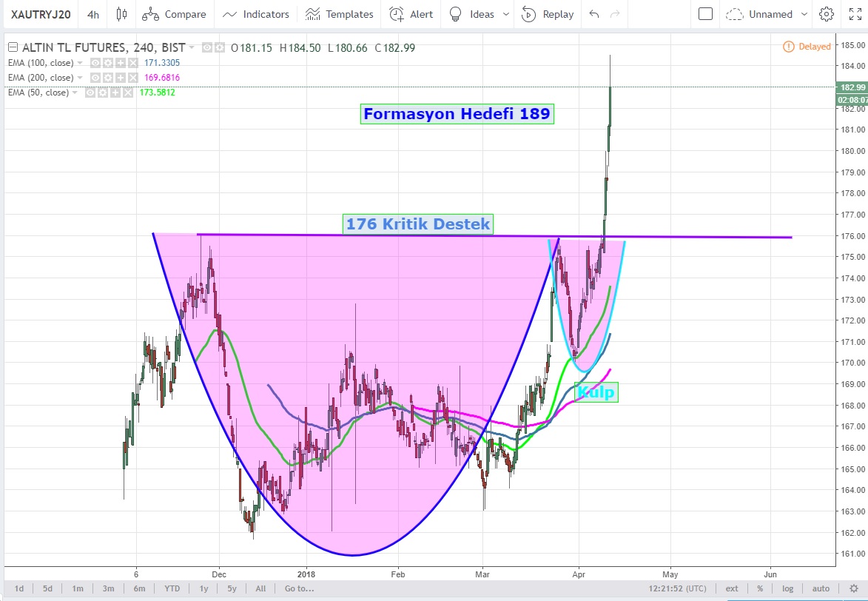
Task: Toggle visibility of EMA (200, close)
Action: pyautogui.click(x=95, y=78)
